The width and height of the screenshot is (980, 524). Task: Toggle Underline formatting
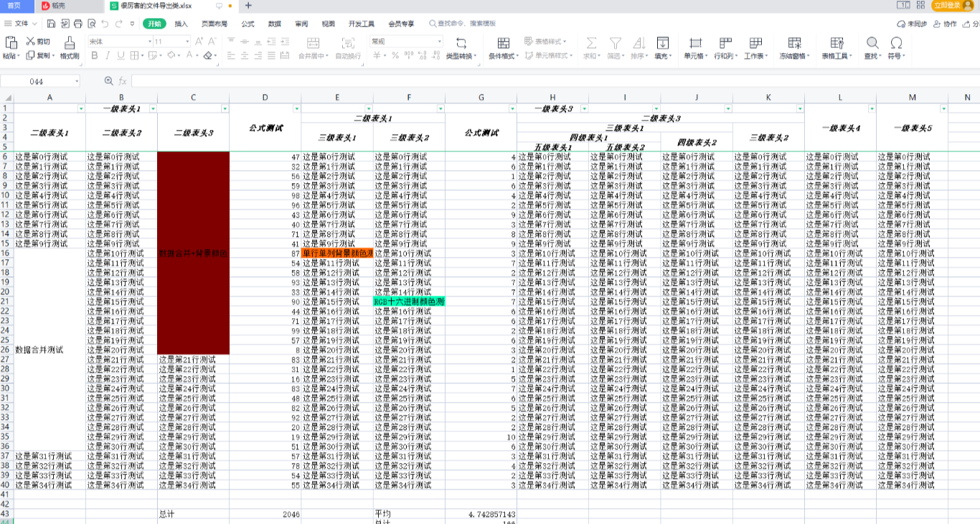[121, 55]
